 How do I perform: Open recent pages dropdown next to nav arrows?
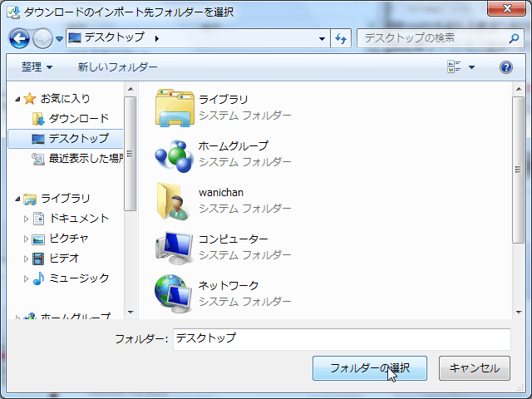click(59, 39)
